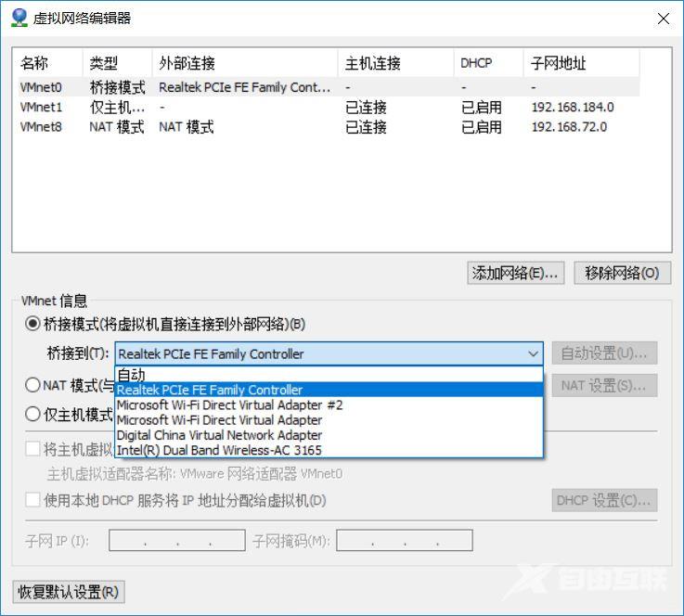Click the 名称 column header

(x=35, y=63)
